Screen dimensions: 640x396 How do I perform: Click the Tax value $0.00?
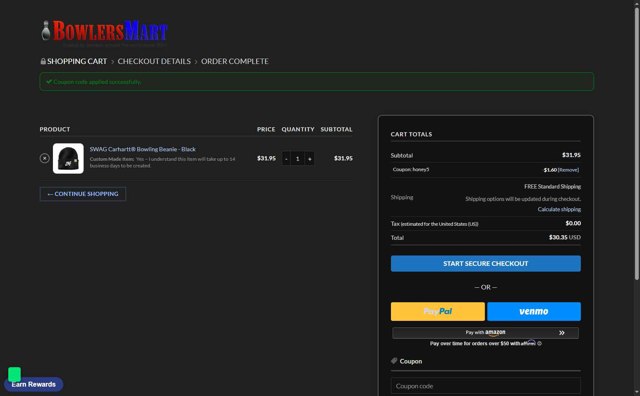[x=573, y=223]
